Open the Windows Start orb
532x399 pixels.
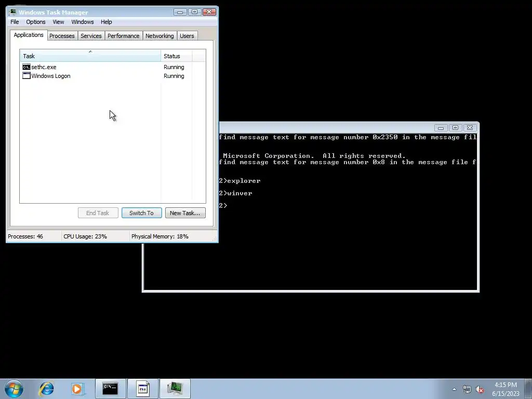pos(14,389)
